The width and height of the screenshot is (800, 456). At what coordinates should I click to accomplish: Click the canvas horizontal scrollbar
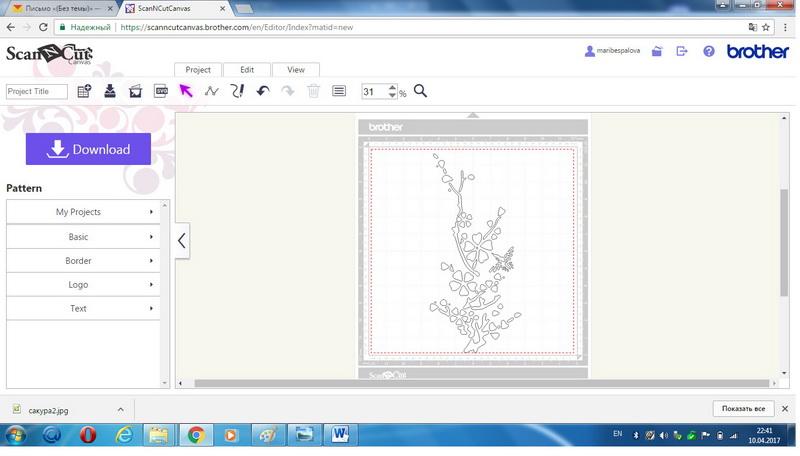click(x=482, y=383)
